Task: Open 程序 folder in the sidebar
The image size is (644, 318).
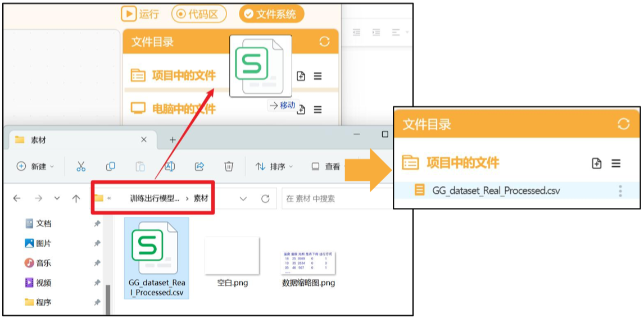Action: pyautogui.click(x=38, y=302)
